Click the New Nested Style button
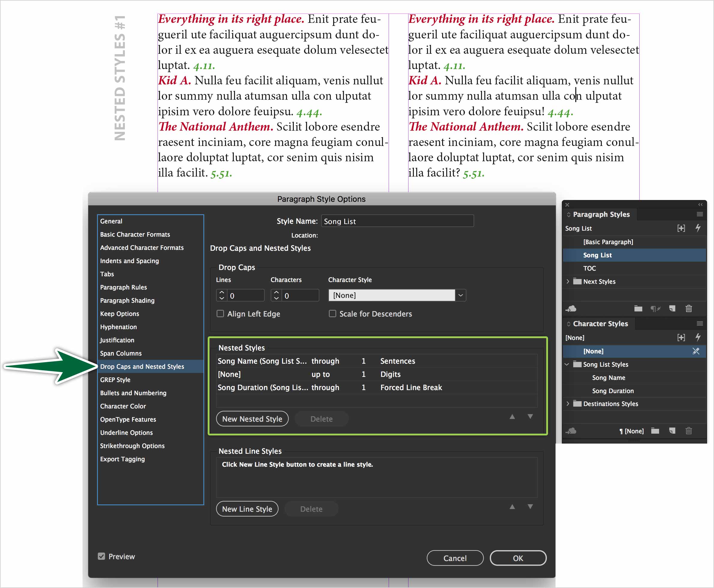The height and width of the screenshot is (588, 714). click(252, 419)
